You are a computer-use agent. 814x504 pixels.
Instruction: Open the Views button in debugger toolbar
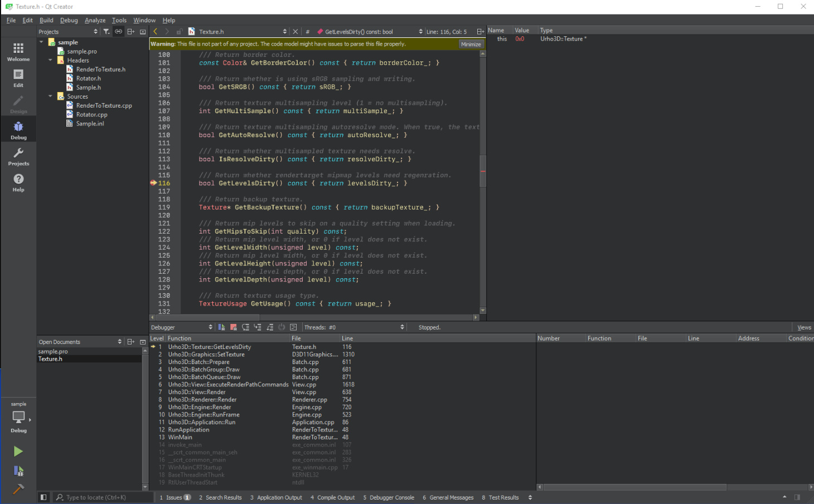(804, 327)
